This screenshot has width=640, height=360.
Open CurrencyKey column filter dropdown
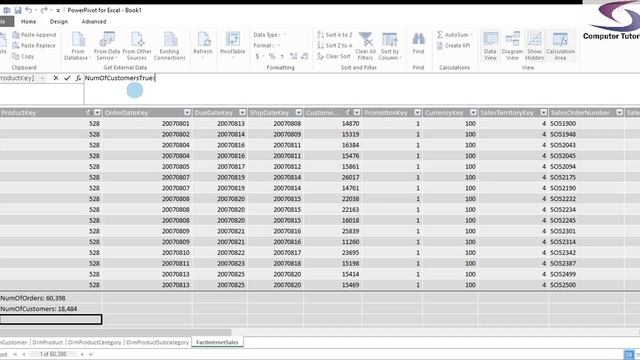click(473, 112)
